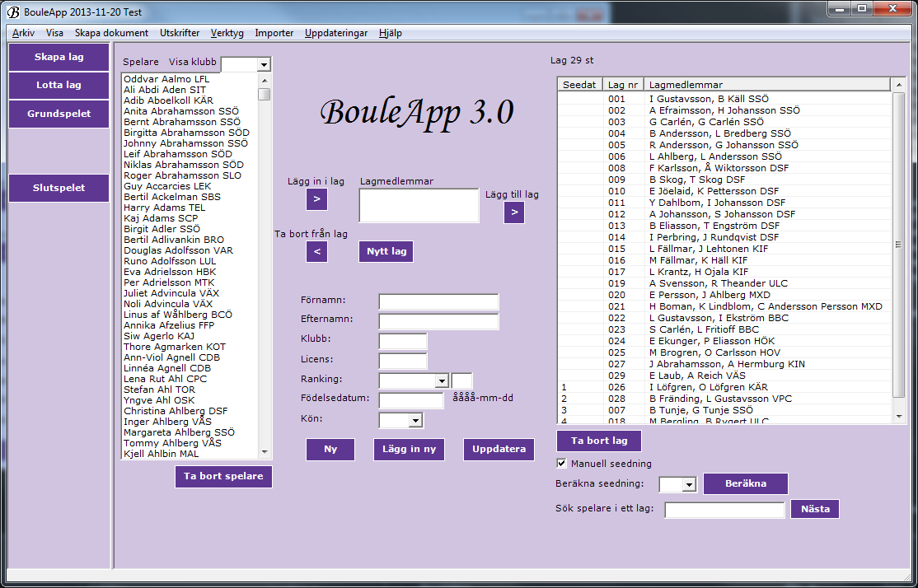Image resolution: width=918 pixels, height=588 pixels.
Task: Open the Visa klubb dropdown
Action: [x=264, y=64]
